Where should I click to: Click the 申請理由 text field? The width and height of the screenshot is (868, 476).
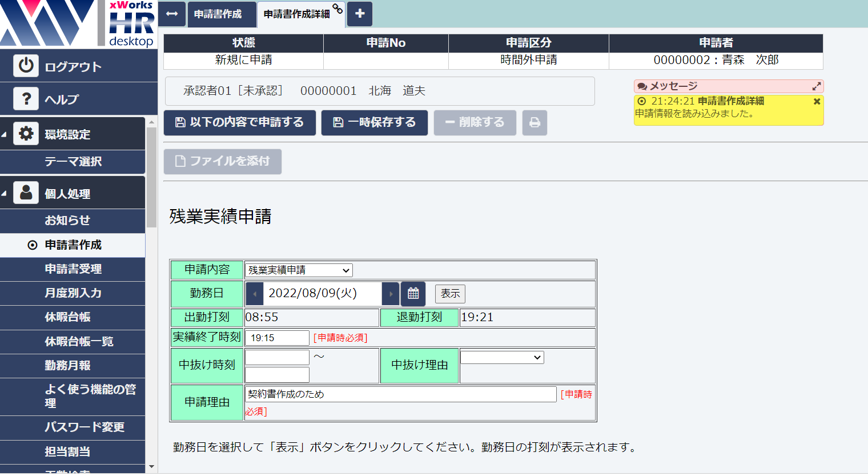(400, 394)
